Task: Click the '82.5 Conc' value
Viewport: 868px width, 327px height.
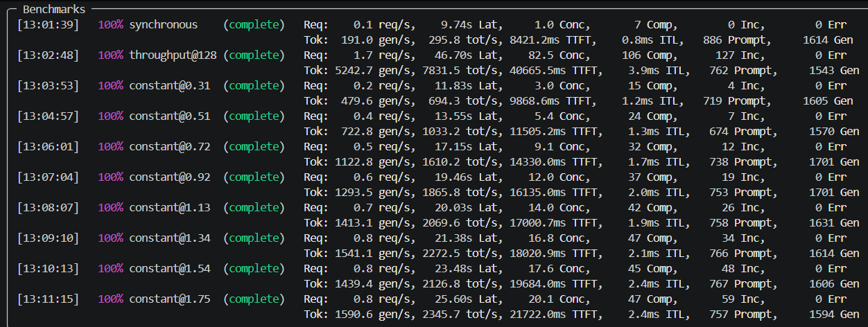Action: (x=558, y=55)
